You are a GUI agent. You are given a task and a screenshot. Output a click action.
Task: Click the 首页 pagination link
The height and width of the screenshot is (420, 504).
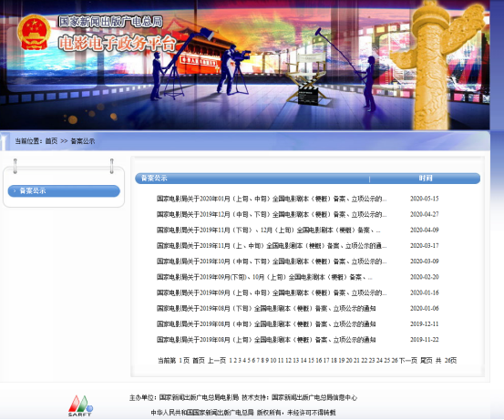click(199, 361)
